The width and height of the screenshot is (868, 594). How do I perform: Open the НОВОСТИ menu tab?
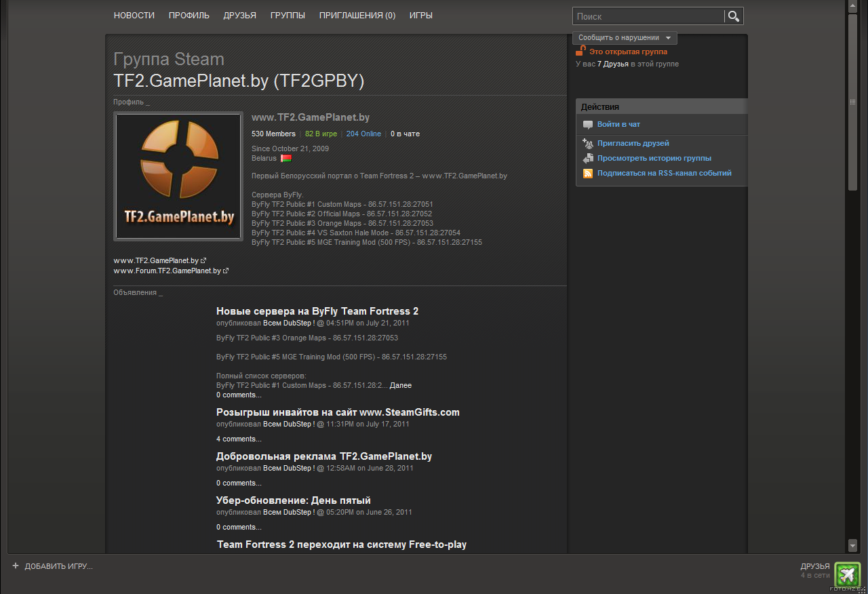134,15
